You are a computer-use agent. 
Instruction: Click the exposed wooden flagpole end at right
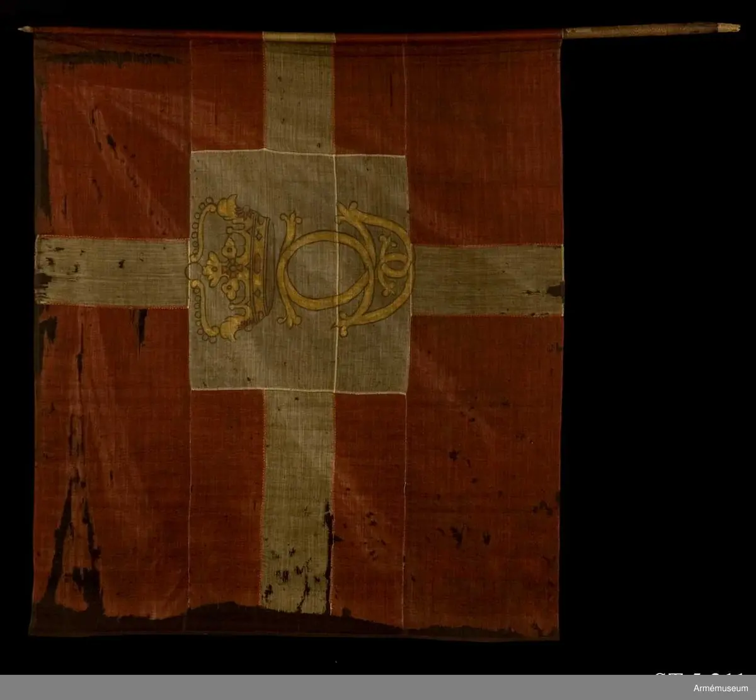coord(650,29)
